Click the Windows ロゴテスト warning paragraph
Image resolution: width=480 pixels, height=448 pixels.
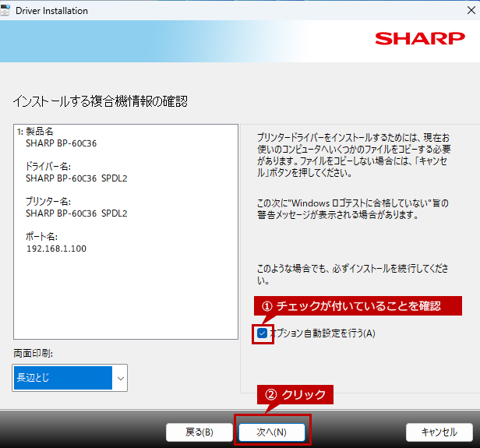click(x=353, y=209)
